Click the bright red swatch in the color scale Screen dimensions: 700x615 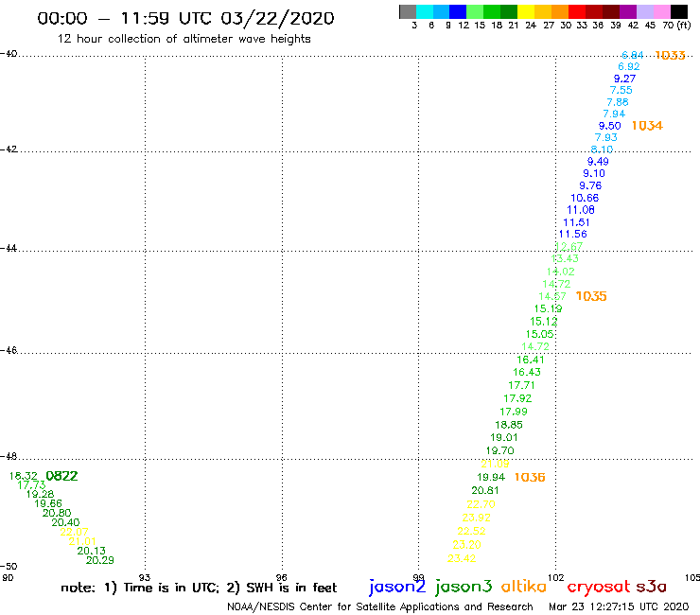(577, 11)
